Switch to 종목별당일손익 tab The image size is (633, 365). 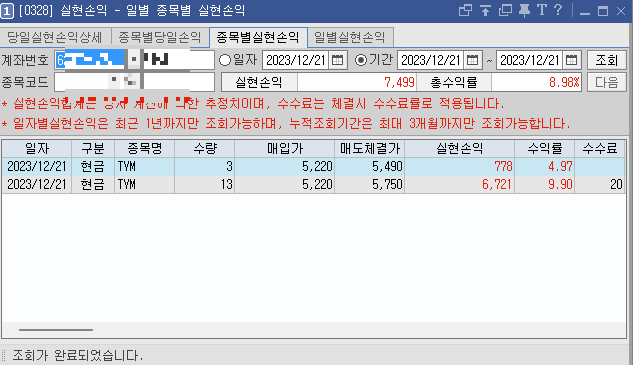(160, 38)
